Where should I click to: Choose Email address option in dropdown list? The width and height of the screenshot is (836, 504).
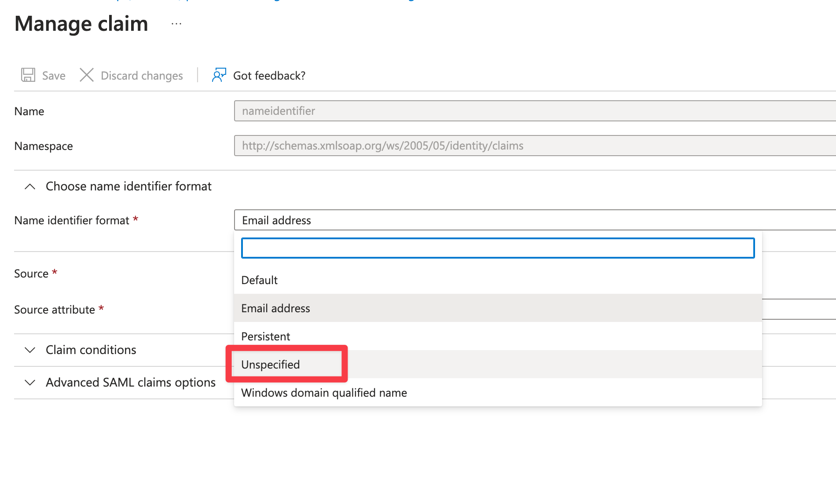coord(275,308)
